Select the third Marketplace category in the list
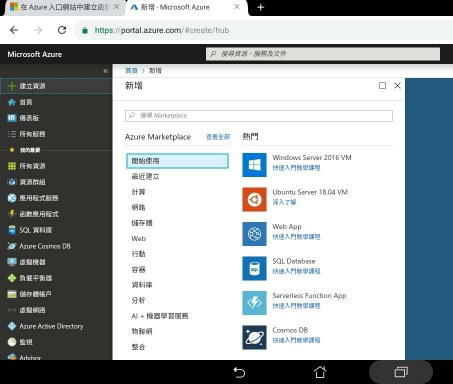The width and height of the screenshot is (453, 384). tap(138, 192)
